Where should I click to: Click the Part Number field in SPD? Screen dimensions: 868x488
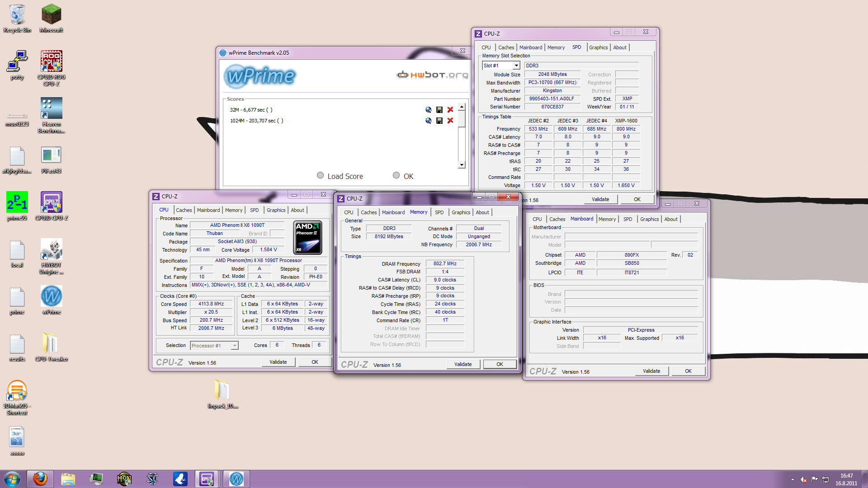552,99
